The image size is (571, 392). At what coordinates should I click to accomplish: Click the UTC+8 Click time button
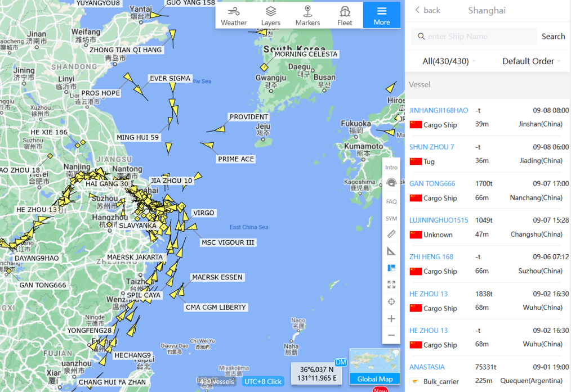tap(262, 381)
